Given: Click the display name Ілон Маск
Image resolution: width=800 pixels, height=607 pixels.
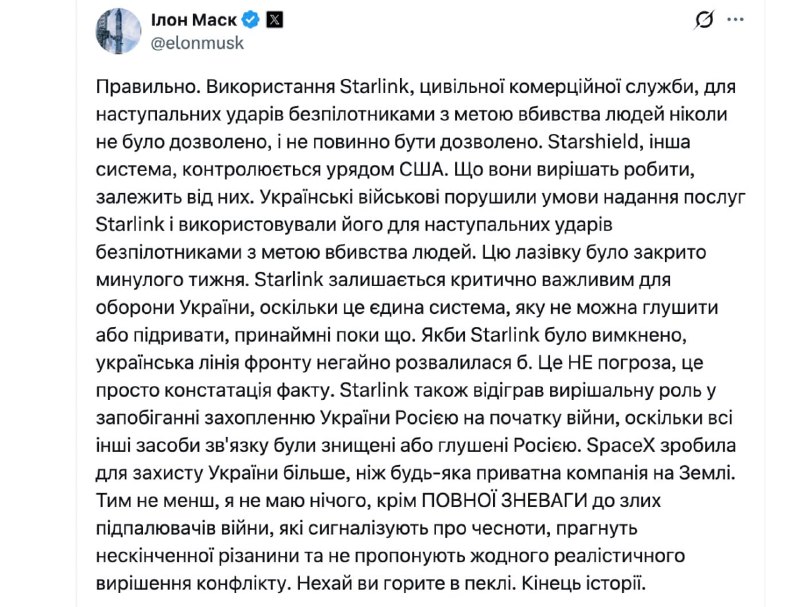Looking at the screenshot, I should (x=194, y=20).
